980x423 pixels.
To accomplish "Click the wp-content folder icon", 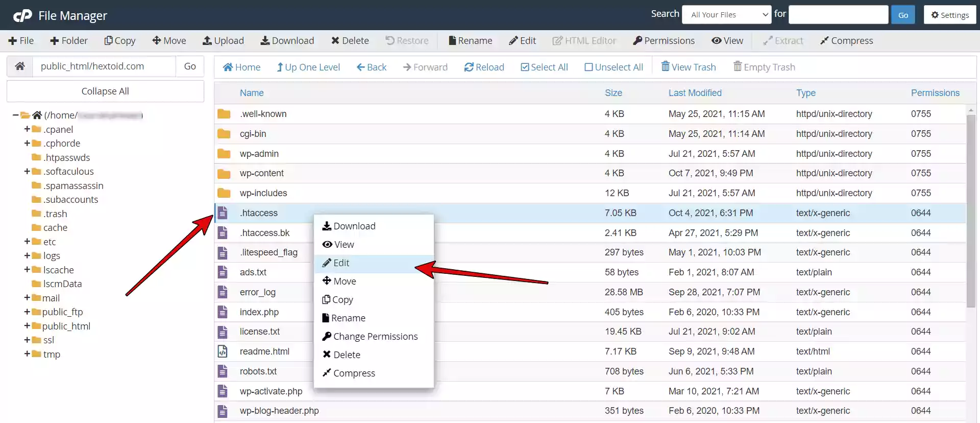I will coord(224,174).
